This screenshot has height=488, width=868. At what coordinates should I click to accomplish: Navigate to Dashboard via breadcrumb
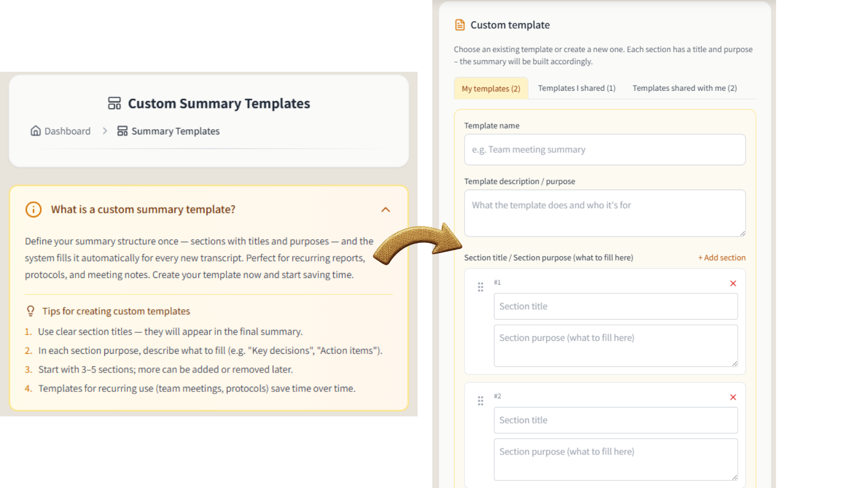[x=68, y=131]
